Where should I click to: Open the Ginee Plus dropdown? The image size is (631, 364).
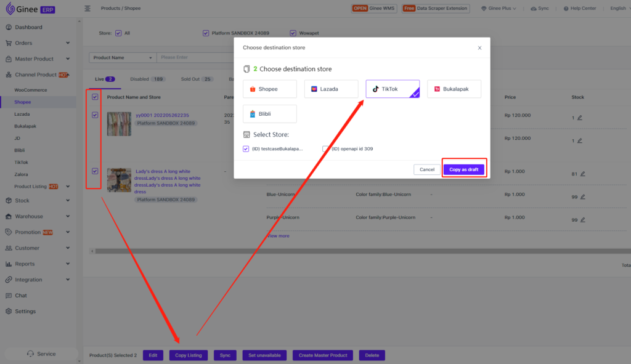point(499,9)
